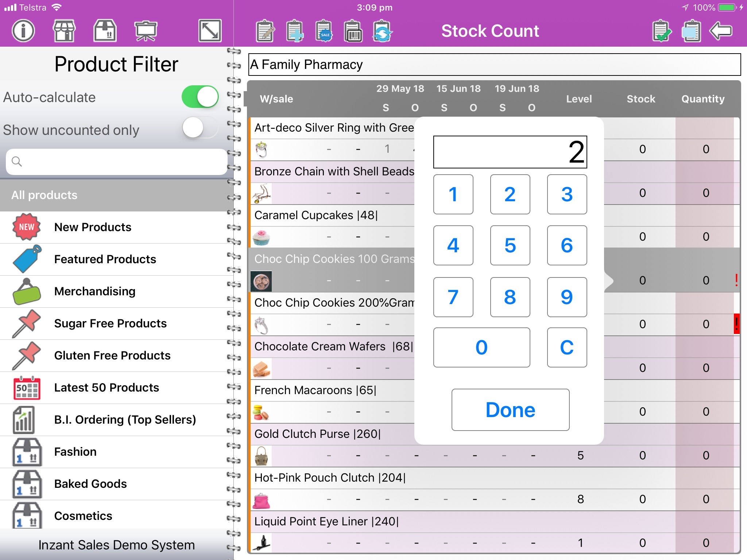
Task: Click the presentation board icon
Action: click(146, 31)
